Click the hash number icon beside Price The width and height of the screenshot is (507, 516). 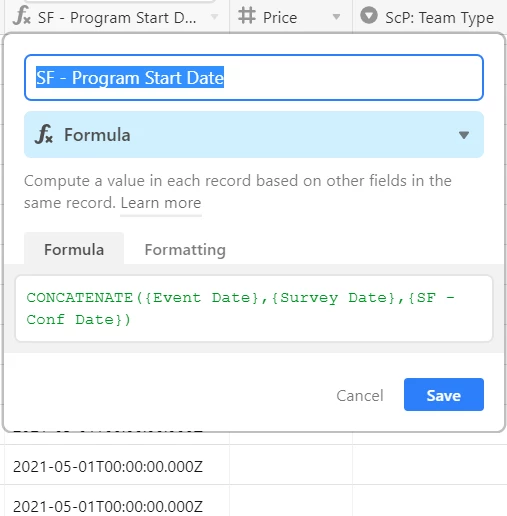pos(247,16)
